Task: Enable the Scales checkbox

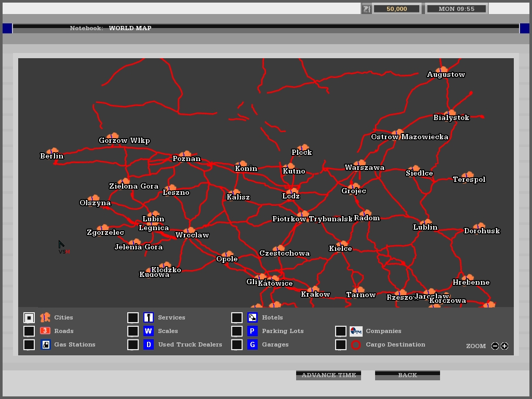Action: [x=133, y=331]
